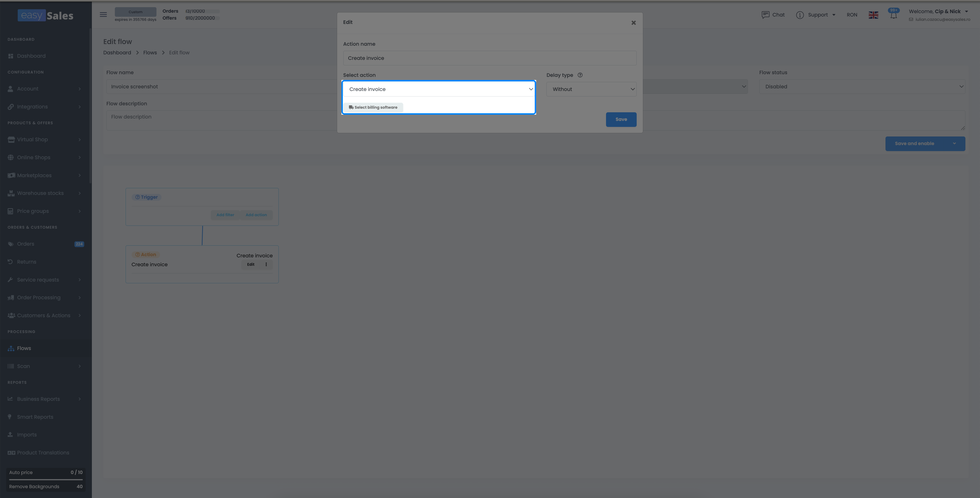Screen dimensions: 980x498
Task: Click the Scan barcode icon
Action: tap(11, 366)
